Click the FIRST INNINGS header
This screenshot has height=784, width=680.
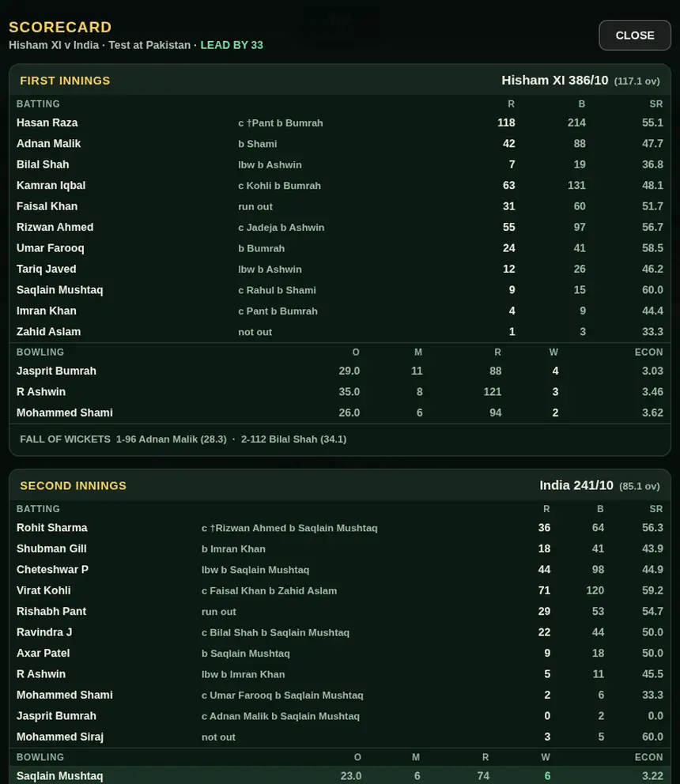tap(65, 81)
